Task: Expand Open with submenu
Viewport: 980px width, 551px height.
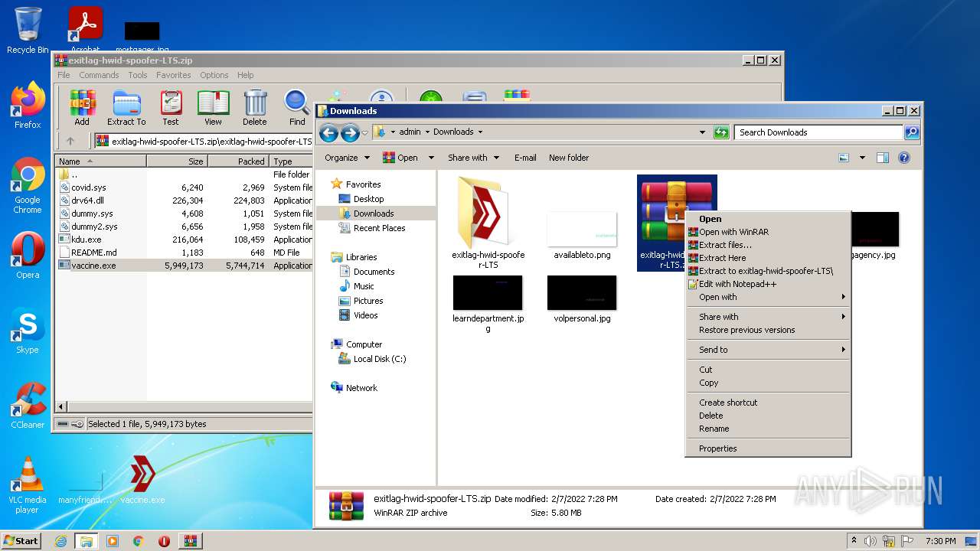Action: click(x=768, y=297)
